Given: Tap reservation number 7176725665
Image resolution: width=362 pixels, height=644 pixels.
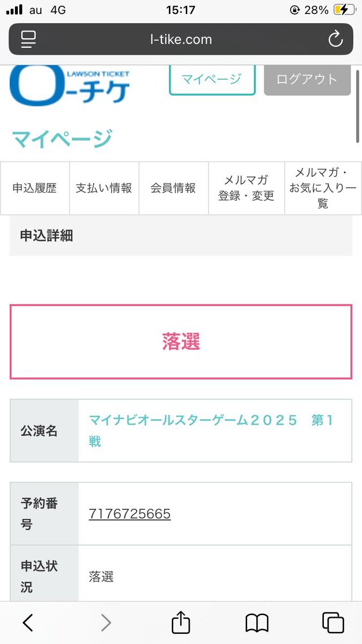Looking at the screenshot, I should coord(130,514).
